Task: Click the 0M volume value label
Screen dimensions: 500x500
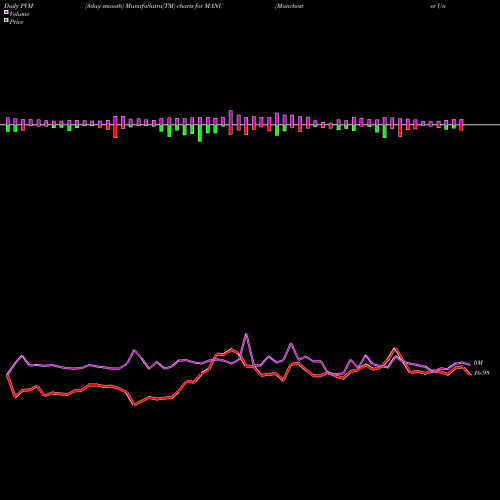Action: tap(478, 363)
